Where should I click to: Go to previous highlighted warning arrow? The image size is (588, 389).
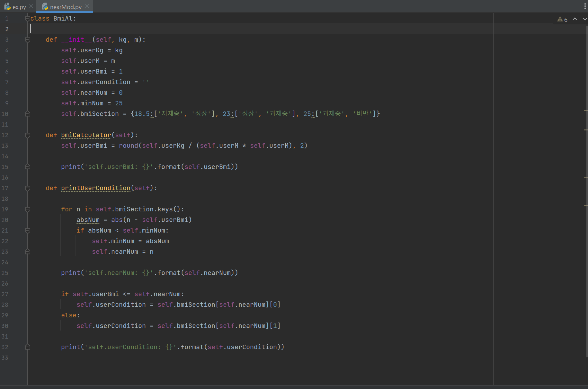[x=575, y=19]
